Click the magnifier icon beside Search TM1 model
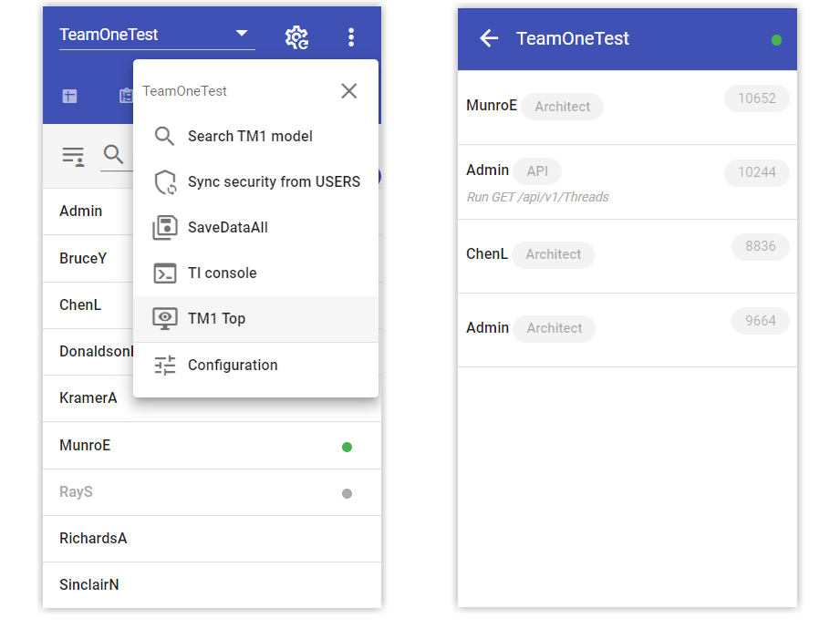 164,136
